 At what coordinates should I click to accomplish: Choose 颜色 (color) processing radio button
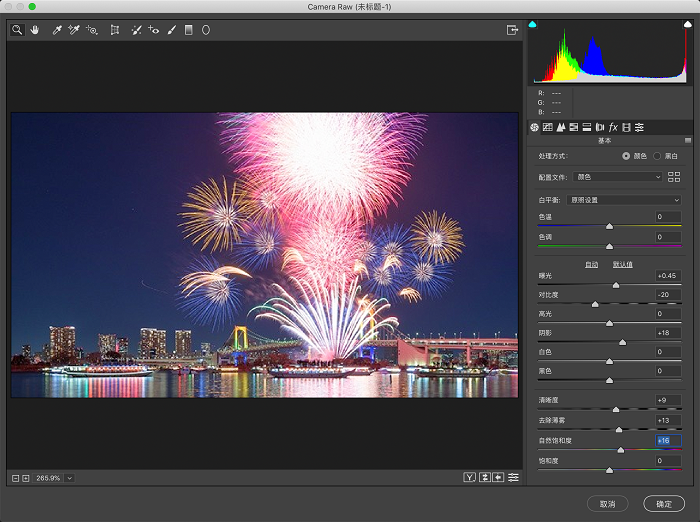(626, 156)
